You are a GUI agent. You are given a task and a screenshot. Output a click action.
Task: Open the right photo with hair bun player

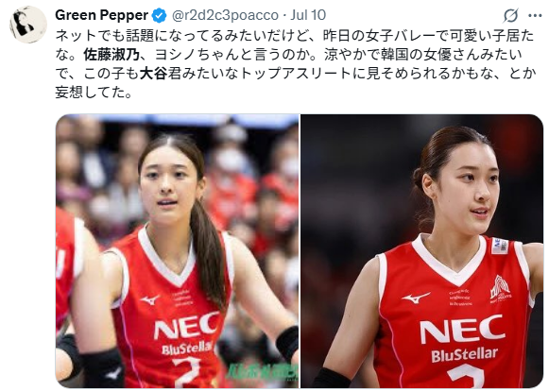tap(421, 251)
